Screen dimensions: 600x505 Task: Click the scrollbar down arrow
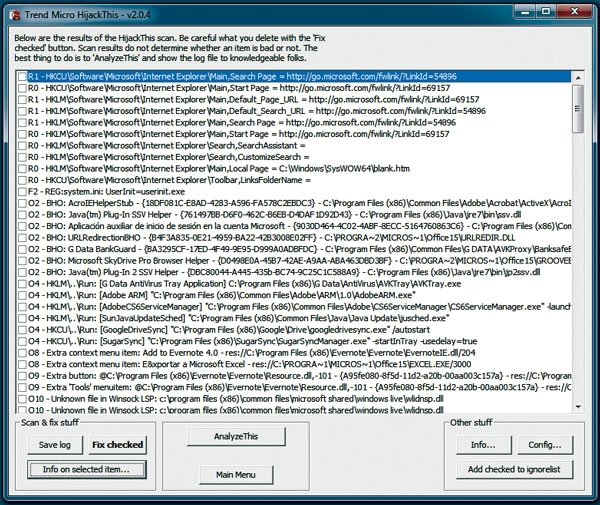[578, 407]
